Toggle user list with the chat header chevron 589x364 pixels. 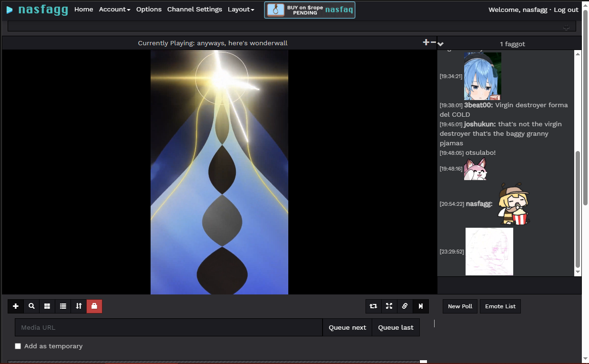click(441, 44)
